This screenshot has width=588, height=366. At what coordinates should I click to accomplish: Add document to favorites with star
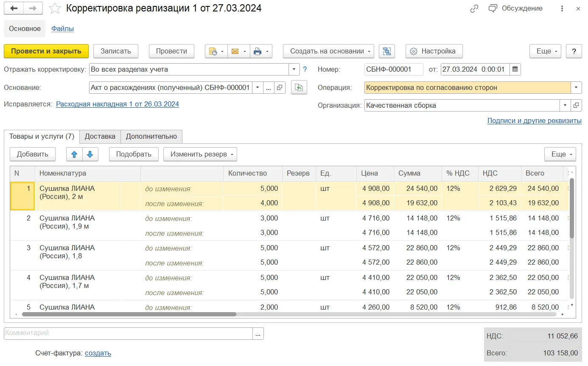tap(55, 8)
